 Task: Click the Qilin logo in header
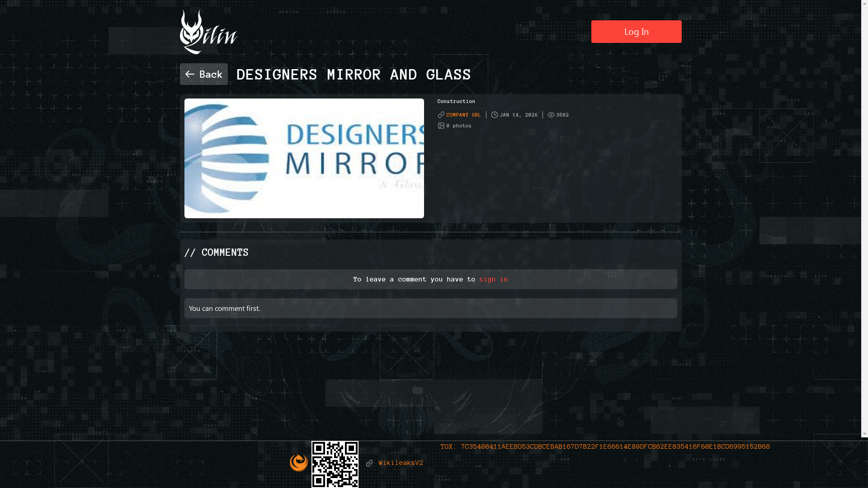click(x=208, y=32)
